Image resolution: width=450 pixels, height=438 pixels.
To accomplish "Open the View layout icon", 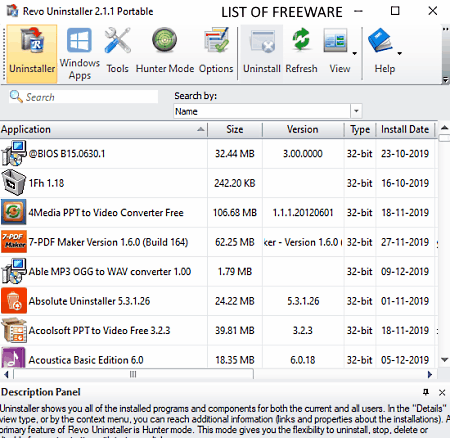I will [x=335, y=41].
